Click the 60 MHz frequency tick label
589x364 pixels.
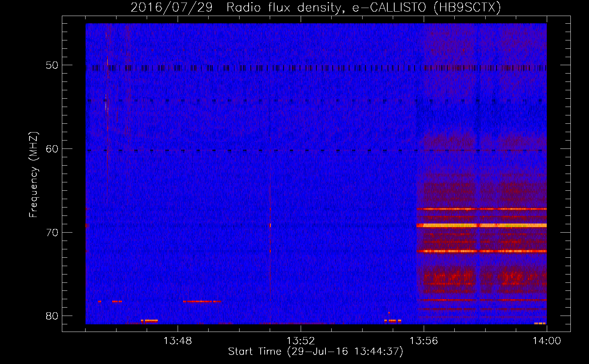tap(52, 149)
